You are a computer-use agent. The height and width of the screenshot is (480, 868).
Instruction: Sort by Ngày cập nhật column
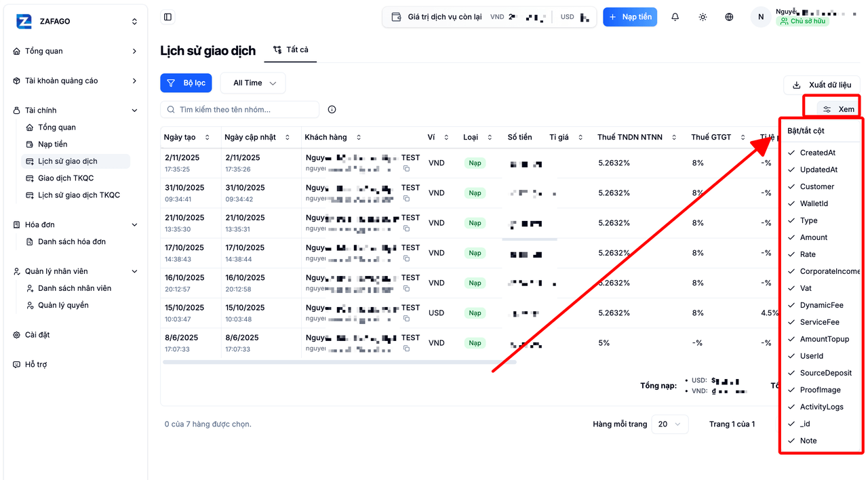(257, 137)
